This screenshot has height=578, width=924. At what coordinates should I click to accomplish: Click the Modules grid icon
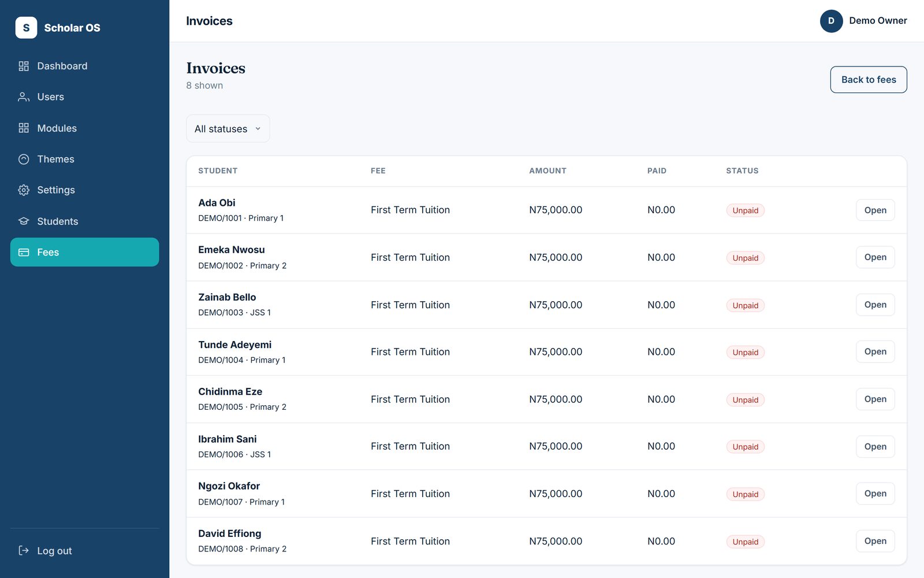click(x=24, y=128)
